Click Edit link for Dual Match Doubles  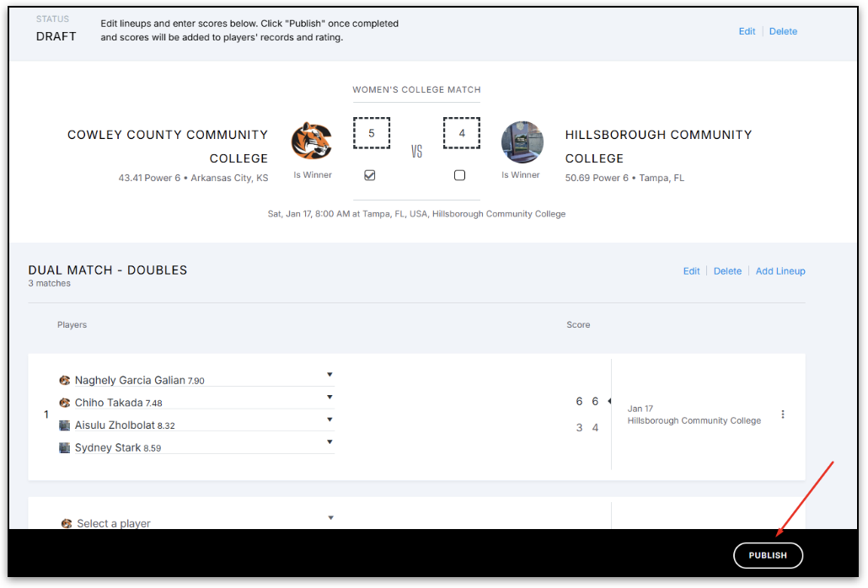point(691,271)
